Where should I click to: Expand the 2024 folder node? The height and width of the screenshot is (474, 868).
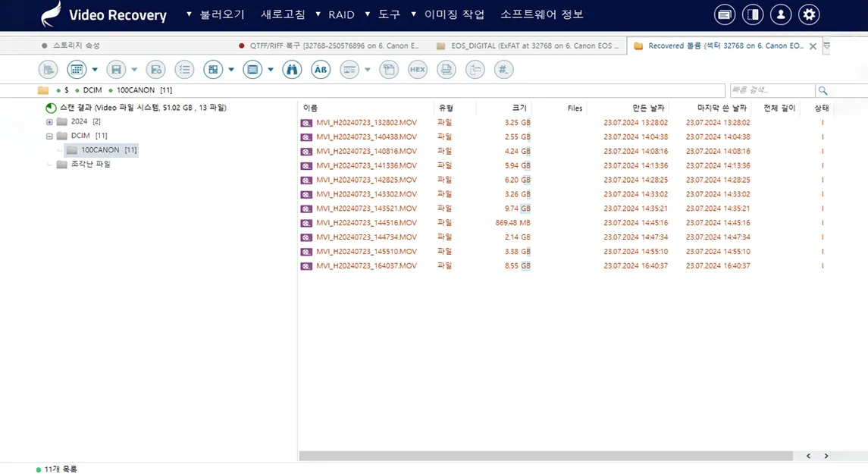(x=49, y=122)
